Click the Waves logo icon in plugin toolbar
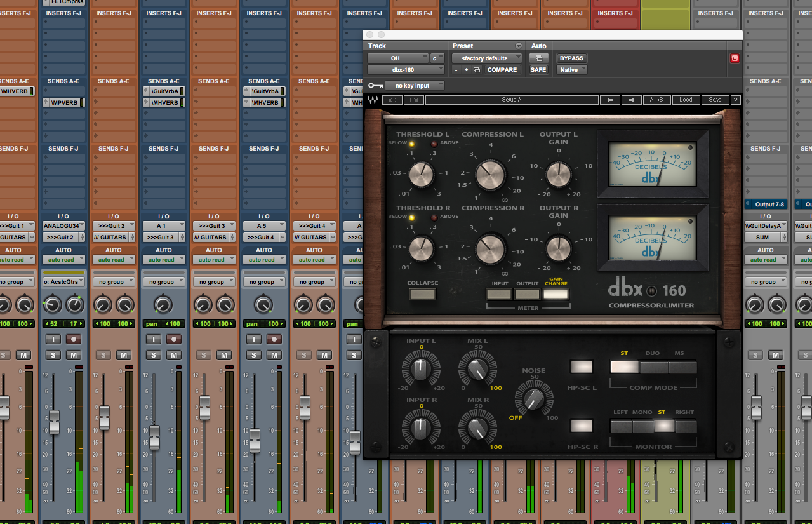812x524 pixels. coord(372,100)
